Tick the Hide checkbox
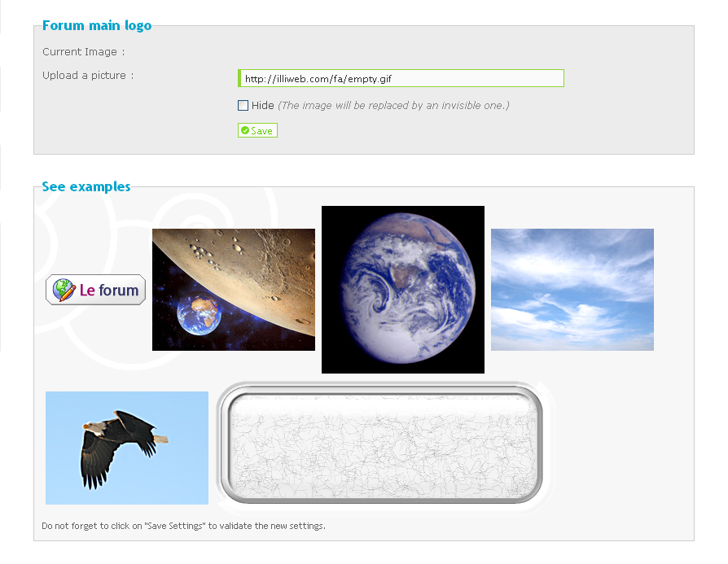Screen dimensions: 728x564 (243, 105)
